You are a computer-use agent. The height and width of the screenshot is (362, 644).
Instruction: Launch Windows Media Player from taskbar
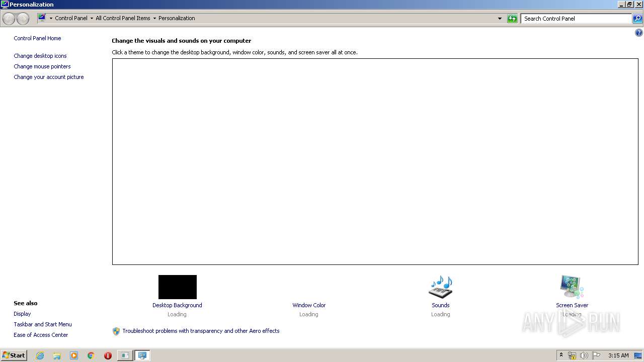74,355
